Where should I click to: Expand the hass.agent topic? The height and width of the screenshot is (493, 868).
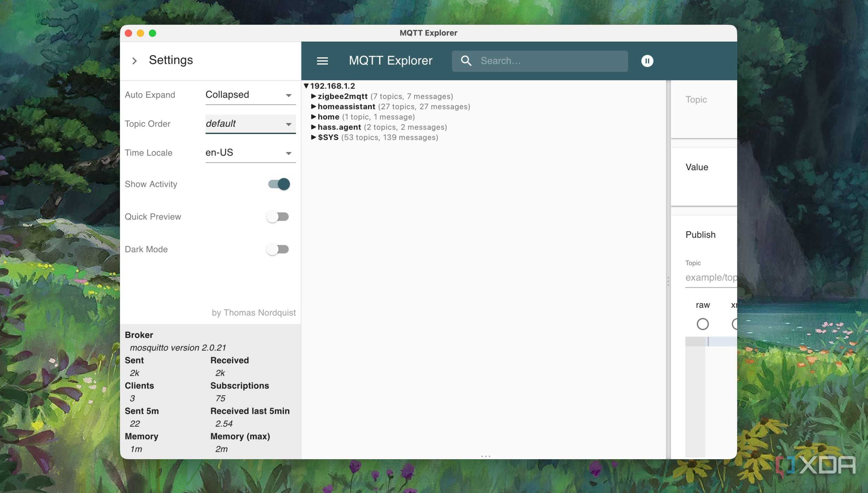(x=313, y=127)
